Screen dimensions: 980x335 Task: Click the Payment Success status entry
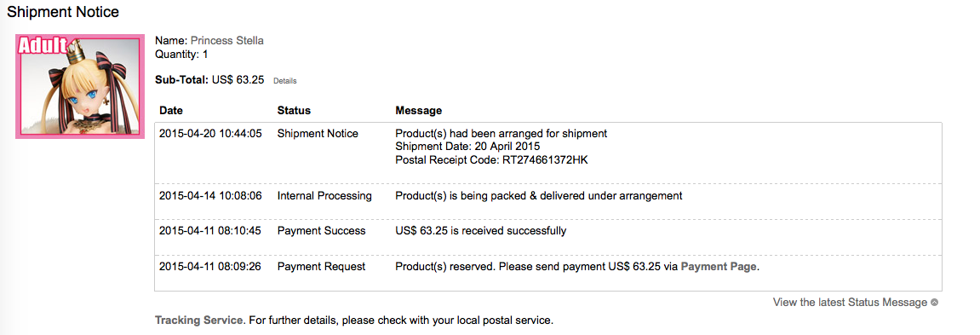coord(321,231)
